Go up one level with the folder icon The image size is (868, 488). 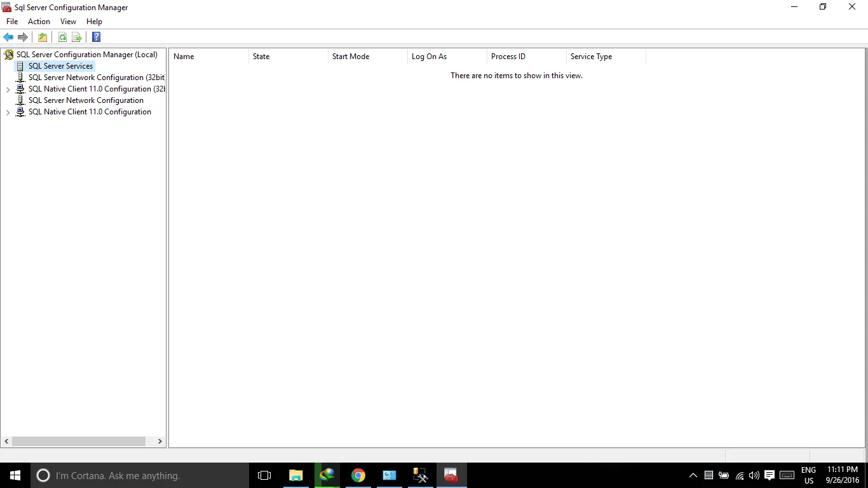[x=43, y=37]
